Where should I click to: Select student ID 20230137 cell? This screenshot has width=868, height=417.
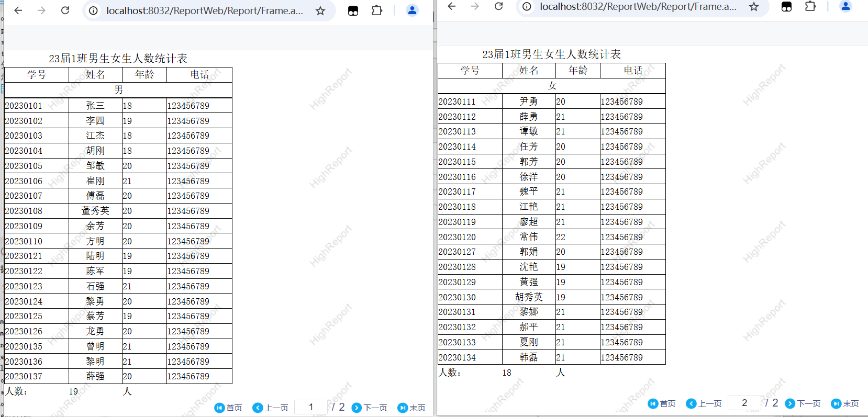point(37,376)
